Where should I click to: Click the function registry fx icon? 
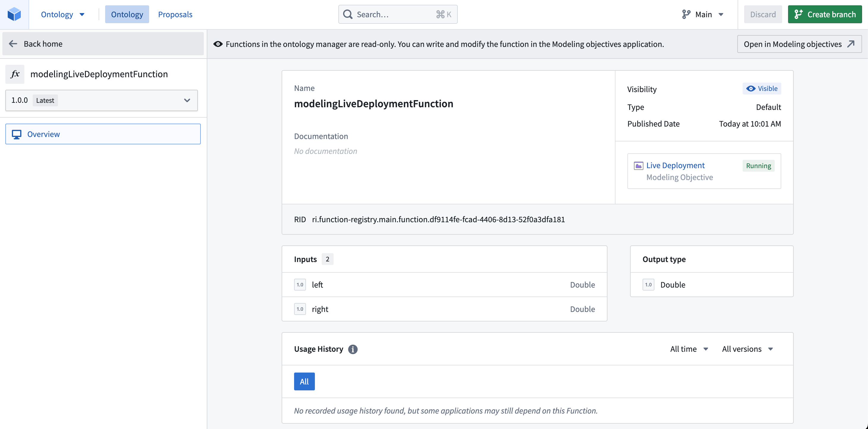click(15, 74)
